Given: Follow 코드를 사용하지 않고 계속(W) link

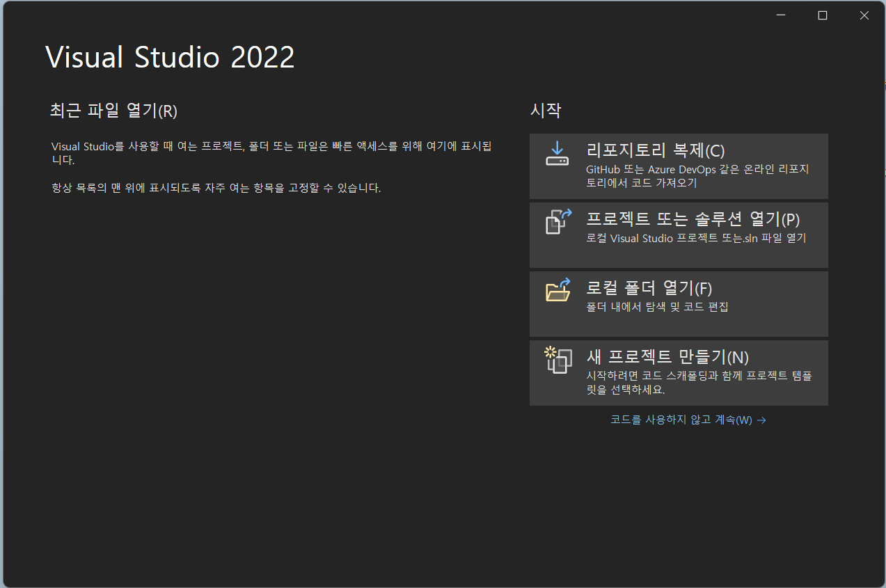Looking at the screenshot, I should (688, 420).
